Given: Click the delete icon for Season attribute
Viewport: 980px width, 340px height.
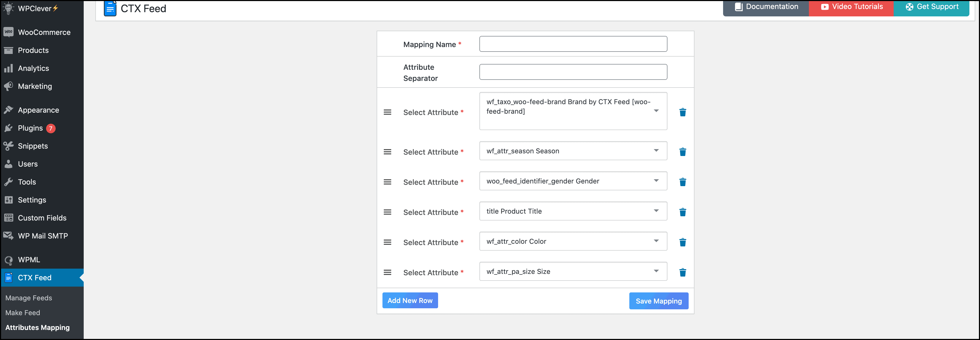Looking at the screenshot, I should tap(683, 151).
